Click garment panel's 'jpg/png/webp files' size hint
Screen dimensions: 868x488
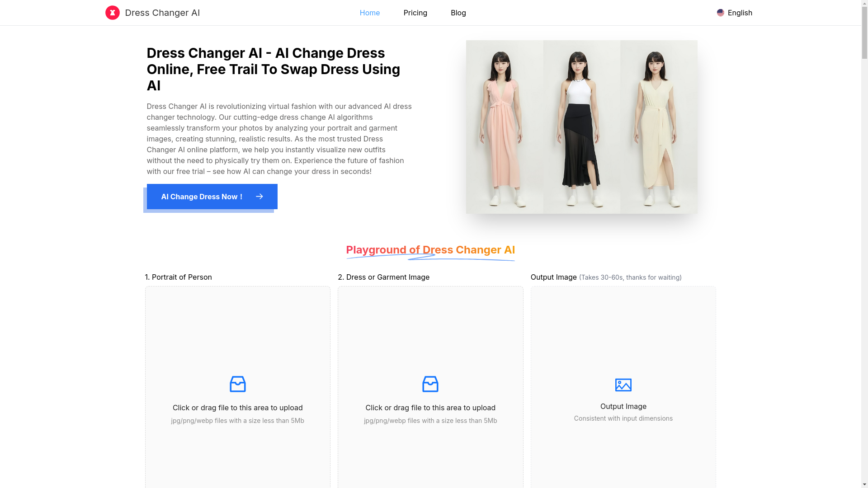point(430,421)
